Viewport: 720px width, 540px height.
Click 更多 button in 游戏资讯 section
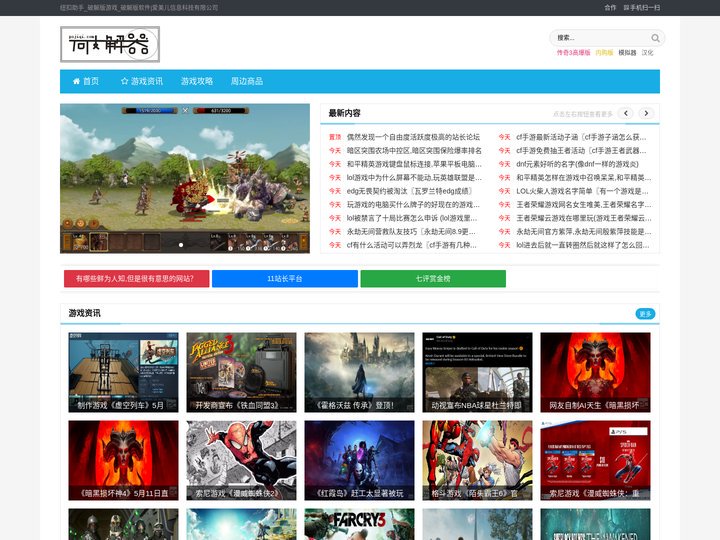coord(645,314)
